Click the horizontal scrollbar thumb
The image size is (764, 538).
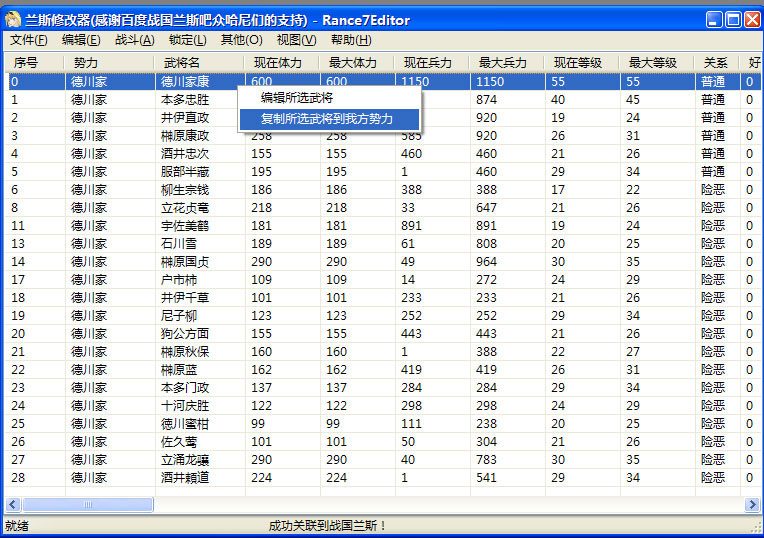[x=88, y=505]
